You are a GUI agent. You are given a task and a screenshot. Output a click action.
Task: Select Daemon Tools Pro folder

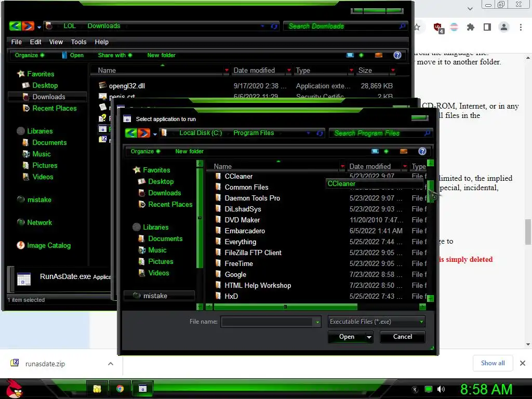point(252,198)
